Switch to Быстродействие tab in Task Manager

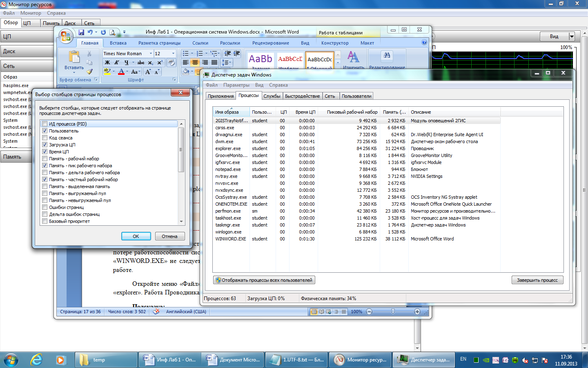303,96
